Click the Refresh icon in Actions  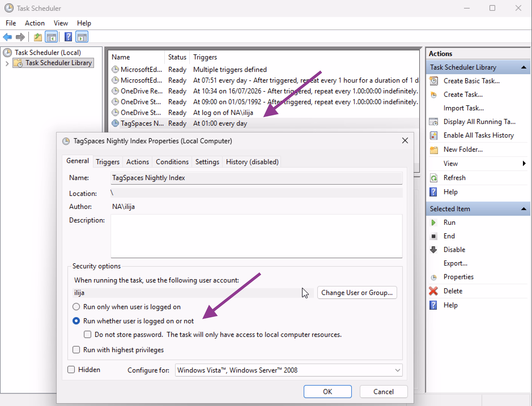click(434, 178)
